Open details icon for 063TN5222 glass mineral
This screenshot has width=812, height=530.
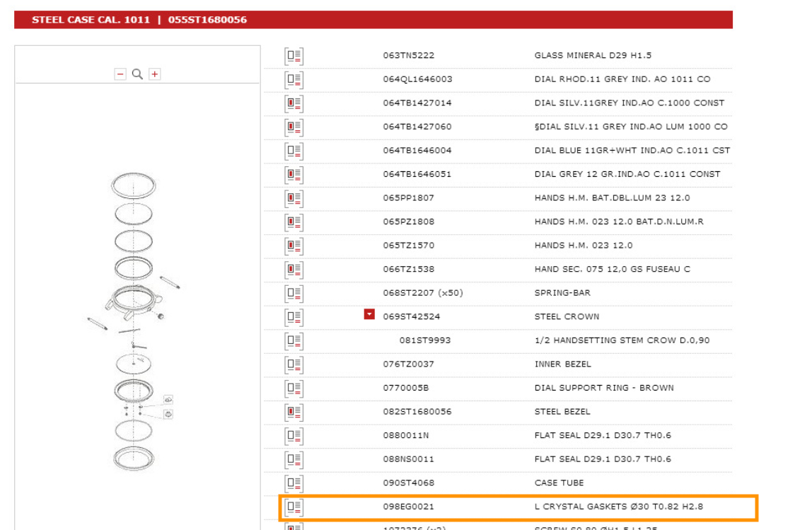point(294,56)
